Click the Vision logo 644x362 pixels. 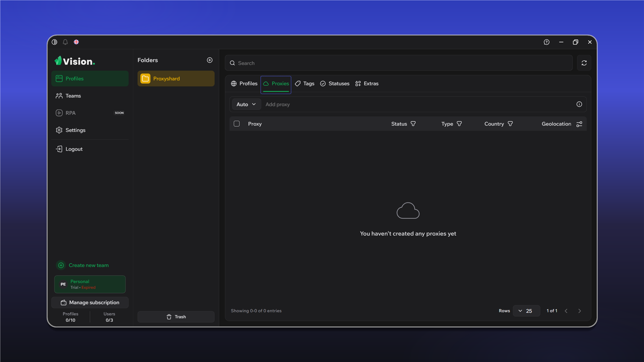coord(75,61)
